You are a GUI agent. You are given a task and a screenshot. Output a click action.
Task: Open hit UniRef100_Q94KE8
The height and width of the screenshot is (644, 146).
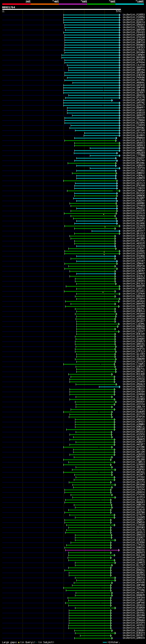point(134,35)
